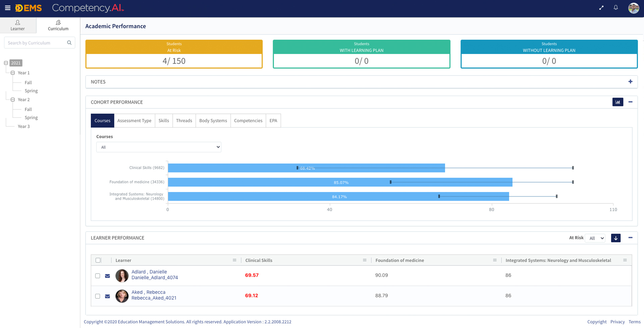
Task: Toggle fullscreen with the expand arrows icon
Action: click(x=601, y=8)
